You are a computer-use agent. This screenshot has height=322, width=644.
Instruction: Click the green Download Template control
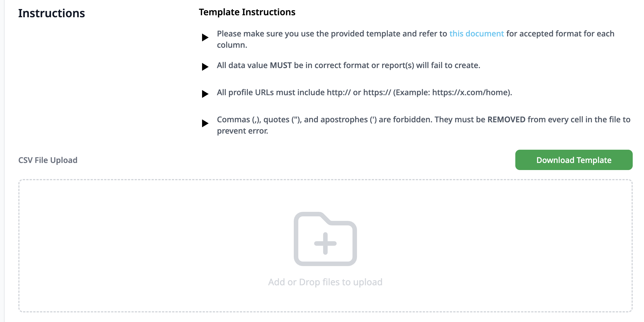[574, 160]
